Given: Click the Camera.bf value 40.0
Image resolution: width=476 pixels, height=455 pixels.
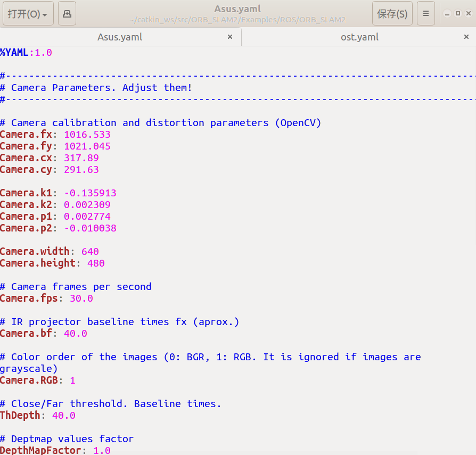Looking at the screenshot, I should coord(76,334).
